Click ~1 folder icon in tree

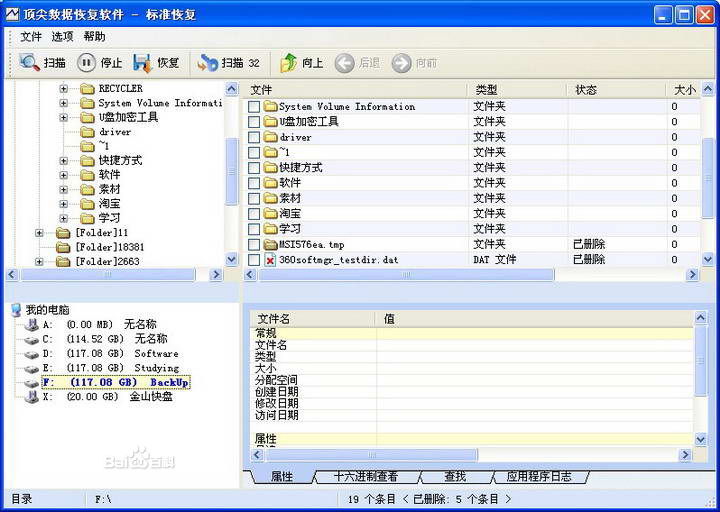87,146
